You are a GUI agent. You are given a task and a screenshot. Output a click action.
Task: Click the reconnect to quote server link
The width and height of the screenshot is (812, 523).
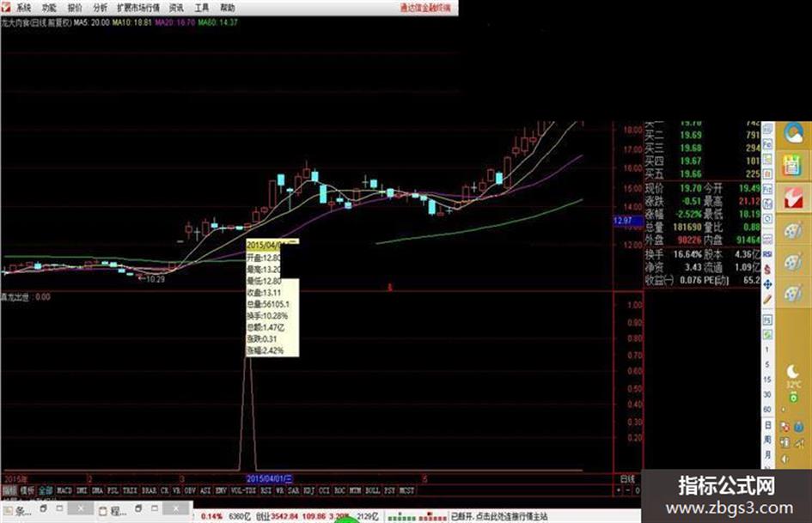tap(499, 516)
